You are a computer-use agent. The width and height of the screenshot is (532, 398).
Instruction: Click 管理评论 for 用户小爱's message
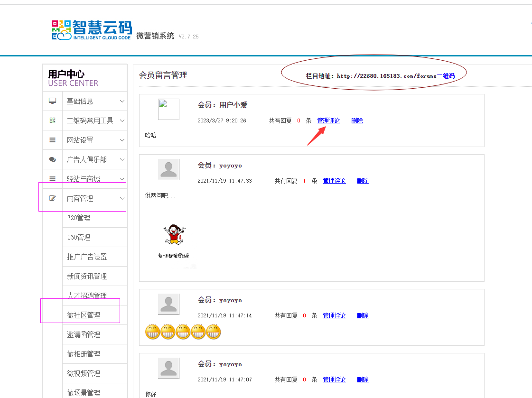coord(328,120)
